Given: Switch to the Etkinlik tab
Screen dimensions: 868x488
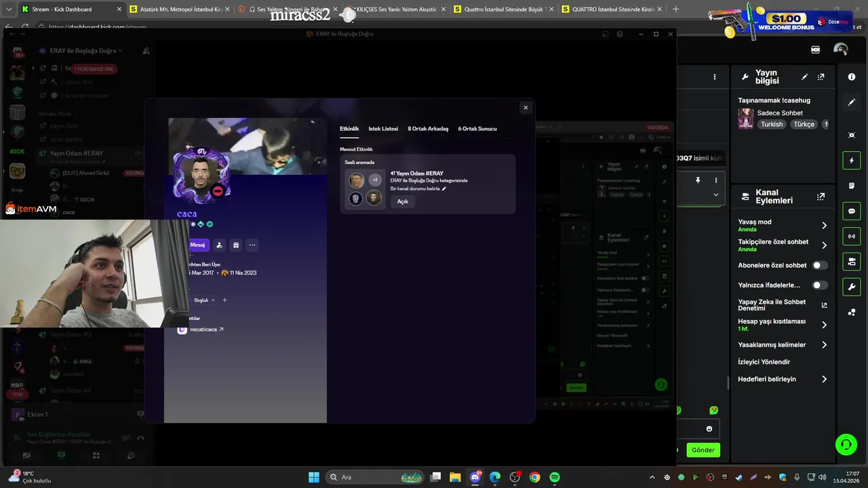Looking at the screenshot, I should (349, 129).
